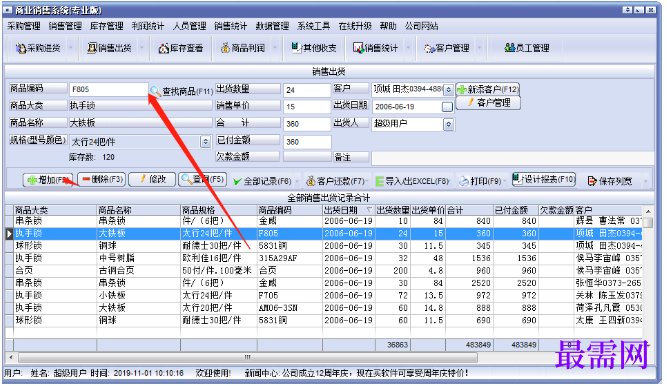Open the 采购进货 toolbar icon

[x=21, y=48]
